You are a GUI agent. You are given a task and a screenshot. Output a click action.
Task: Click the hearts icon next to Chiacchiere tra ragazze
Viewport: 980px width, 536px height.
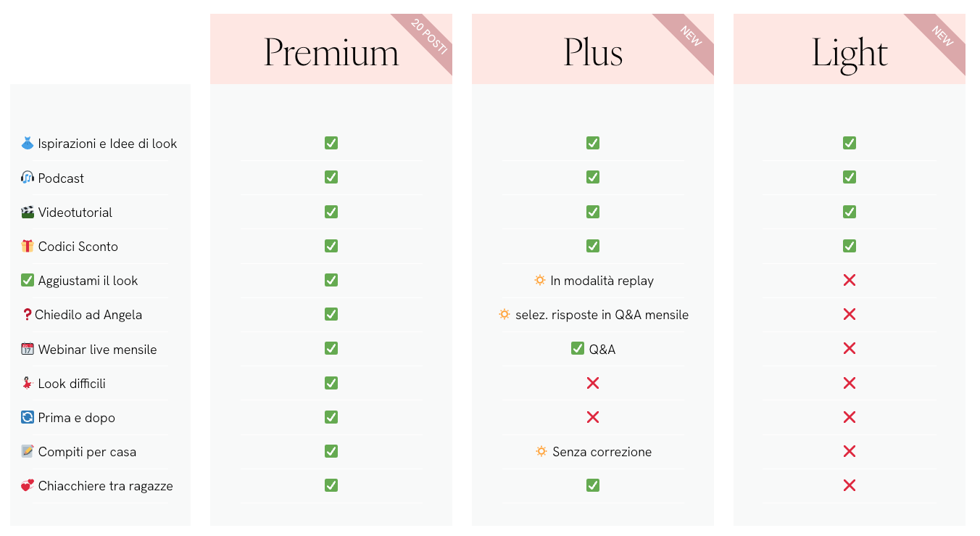click(28, 486)
